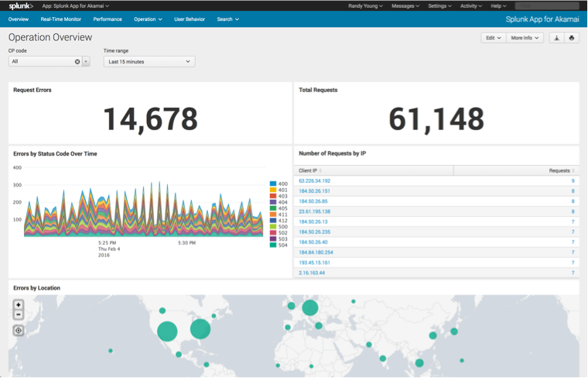Click the Splunk App for Akamai title
Screen dimensions: 588x378
coord(542,19)
